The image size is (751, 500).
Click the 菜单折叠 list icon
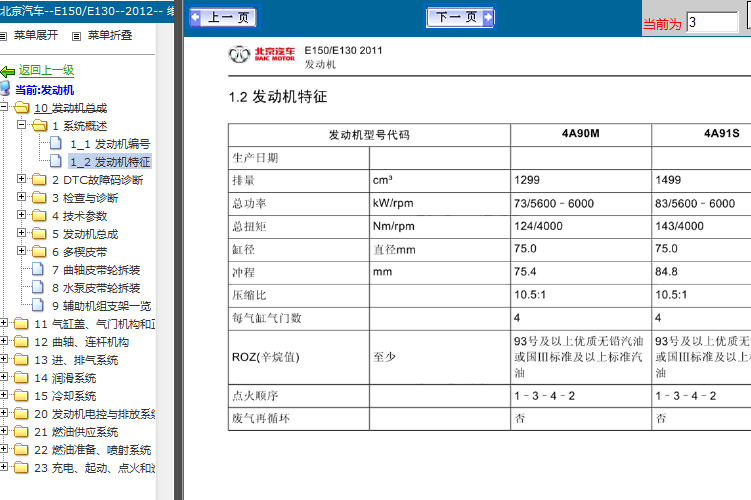pyautogui.click(x=76, y=36)
